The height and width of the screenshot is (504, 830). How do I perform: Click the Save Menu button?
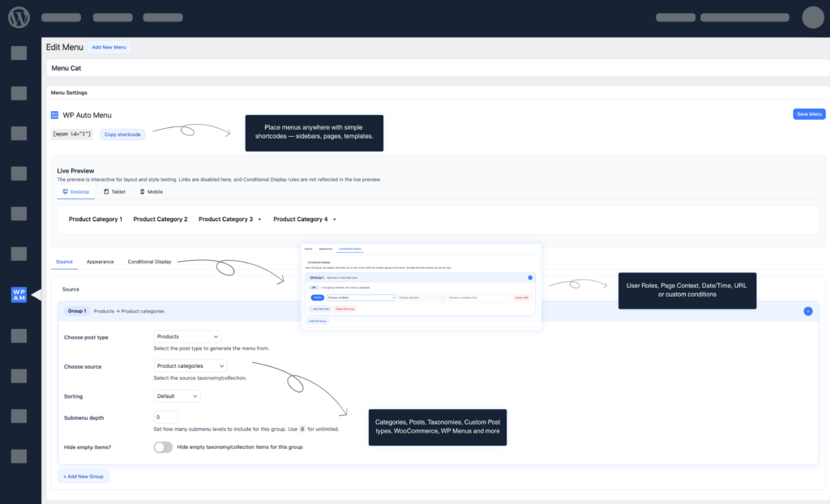(x=808, y=114)
